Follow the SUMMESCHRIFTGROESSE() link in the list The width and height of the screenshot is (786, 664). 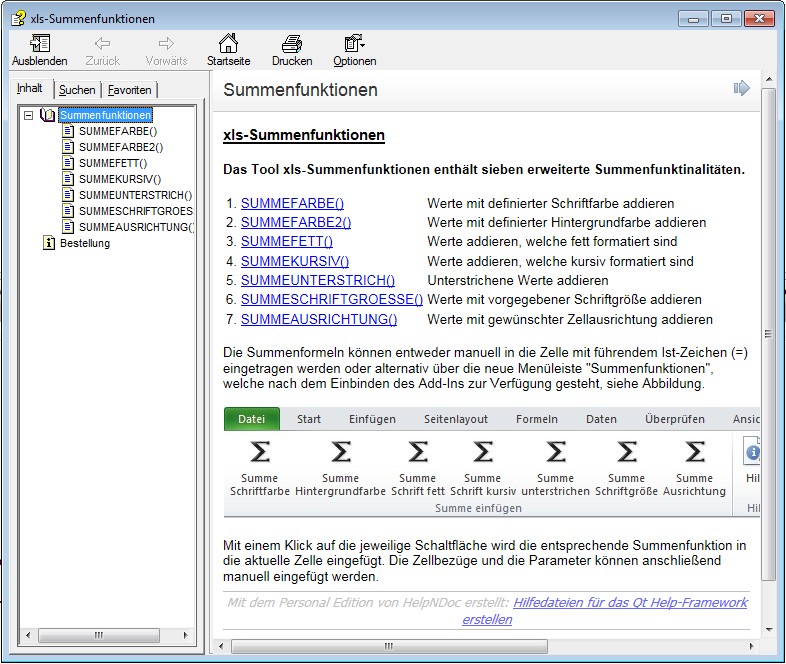[332, 300]
